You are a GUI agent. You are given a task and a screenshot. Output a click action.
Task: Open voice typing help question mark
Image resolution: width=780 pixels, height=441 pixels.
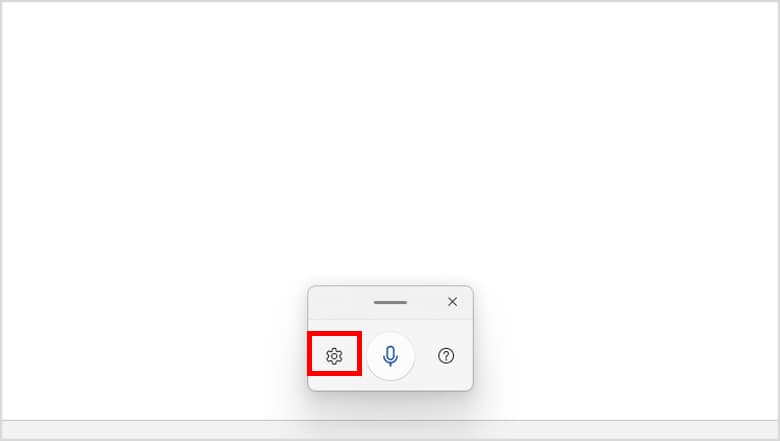tap(446, 356)
